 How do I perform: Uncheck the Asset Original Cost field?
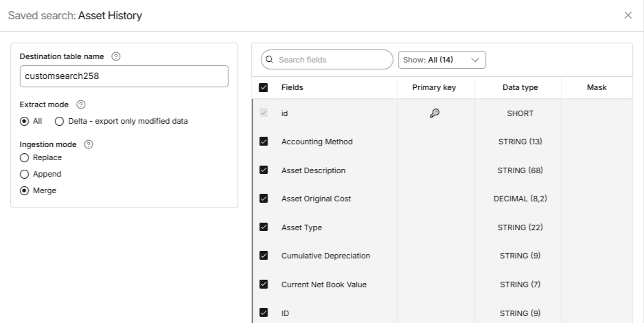point(264,199)
